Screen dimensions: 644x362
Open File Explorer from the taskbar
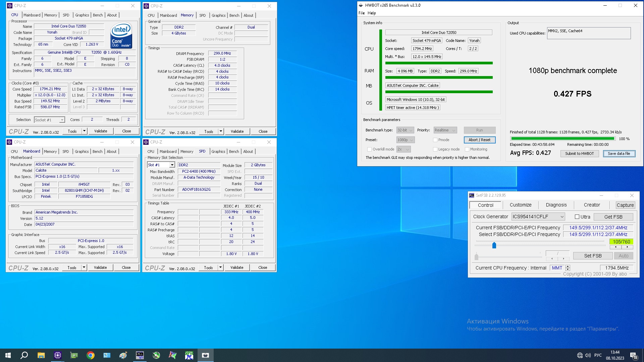[41, 355]
